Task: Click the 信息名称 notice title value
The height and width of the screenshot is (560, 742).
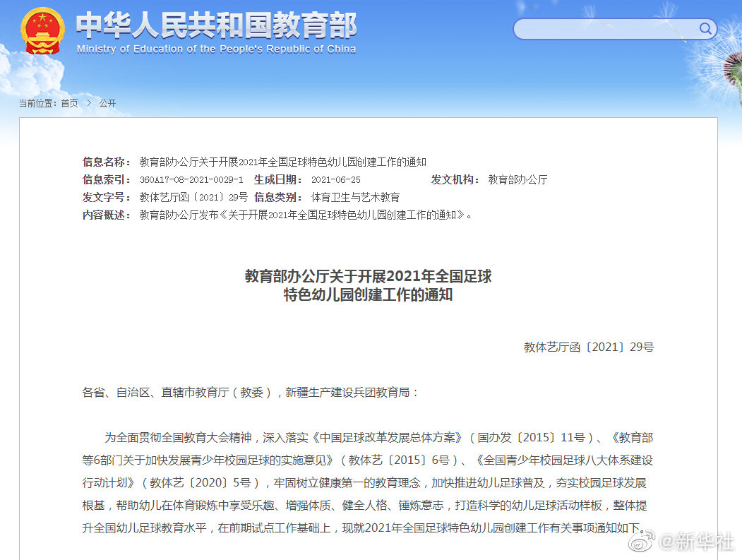Action: (282, 162)
